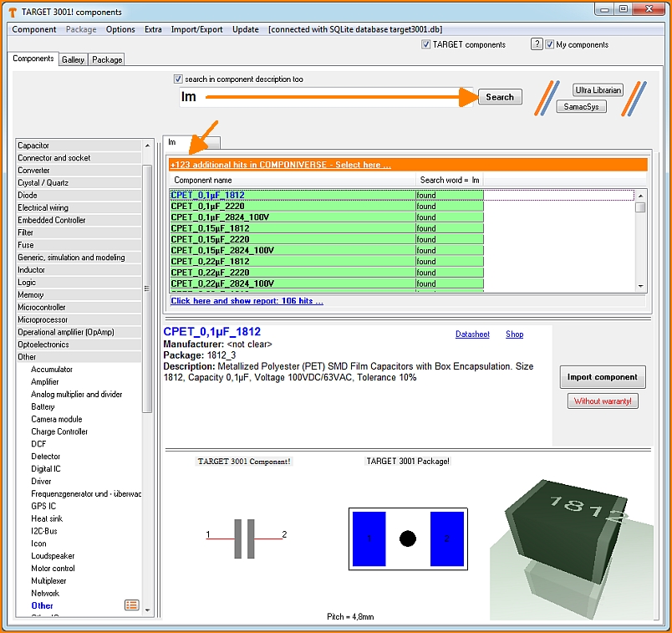Viewport: 672px width, 633px height.
Task: Click the search text input field
Action: pos(326,97)
